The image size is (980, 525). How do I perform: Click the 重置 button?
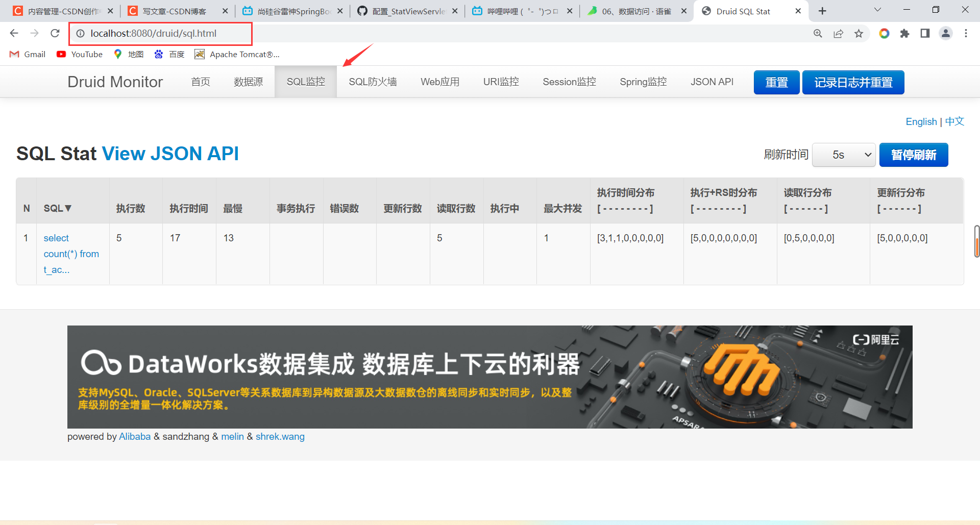pos(776,82)
